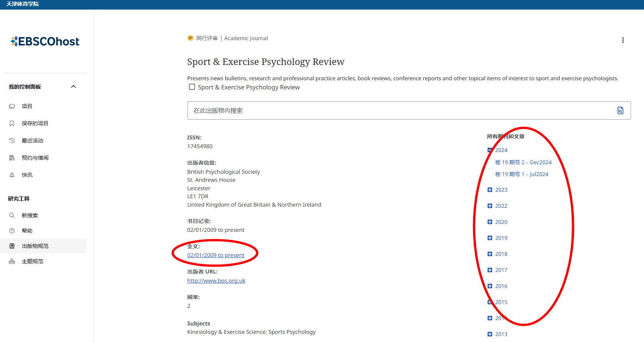The image size is (644, 343).
Task: Open the New Search tool
Action: 30,215
